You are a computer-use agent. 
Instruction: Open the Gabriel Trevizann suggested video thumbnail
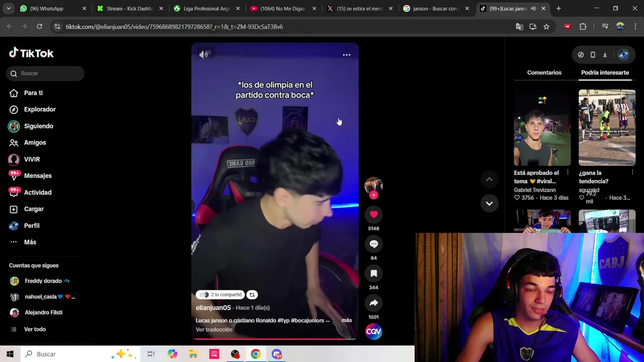point(542,128)
